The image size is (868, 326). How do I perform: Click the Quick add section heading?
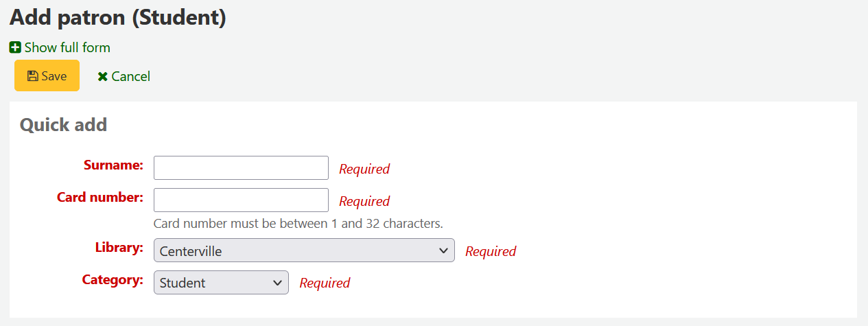tap(63, 125)
